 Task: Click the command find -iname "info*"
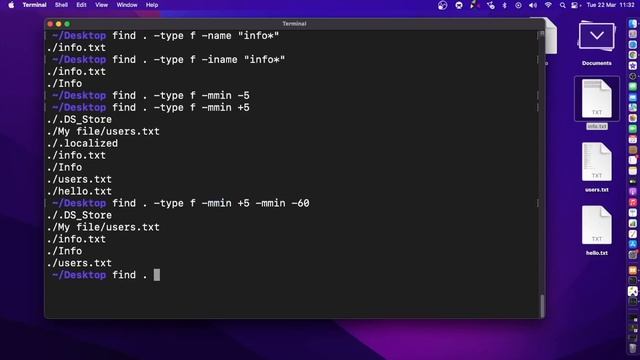coord(198,60)
